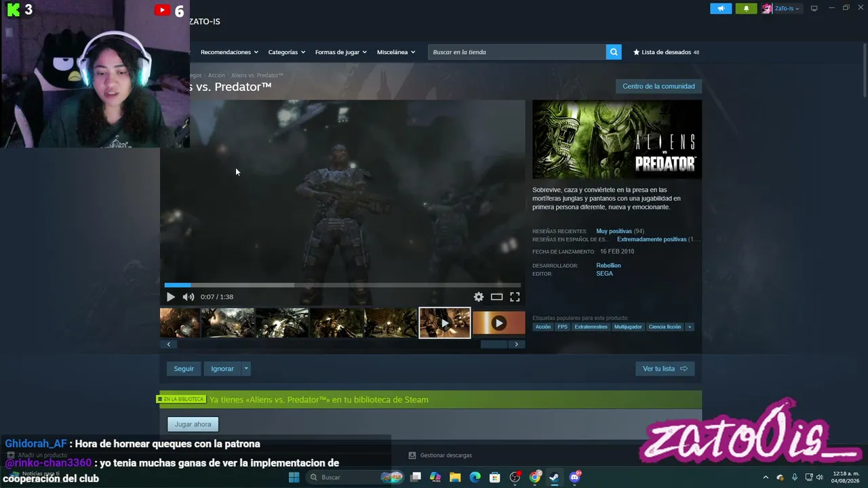
Task: Open publisher SEGA page
Action: tap(604, 274)
